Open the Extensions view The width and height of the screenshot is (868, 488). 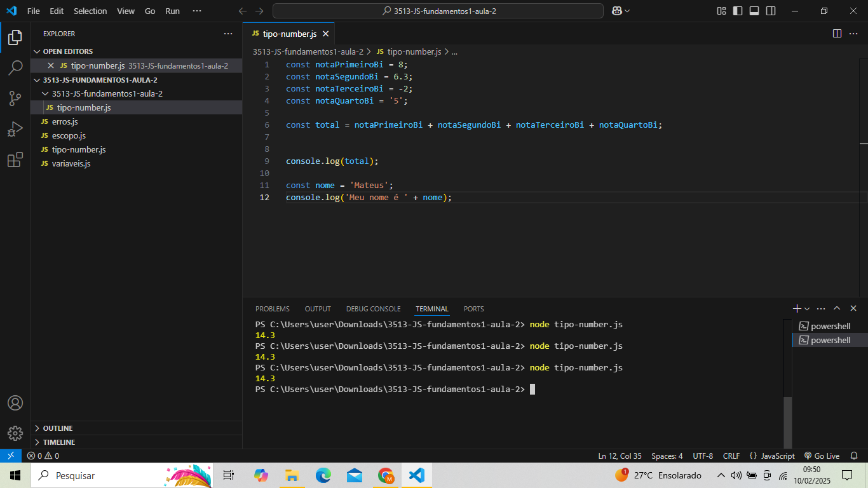pyautogui.click(x=15, y=159)
